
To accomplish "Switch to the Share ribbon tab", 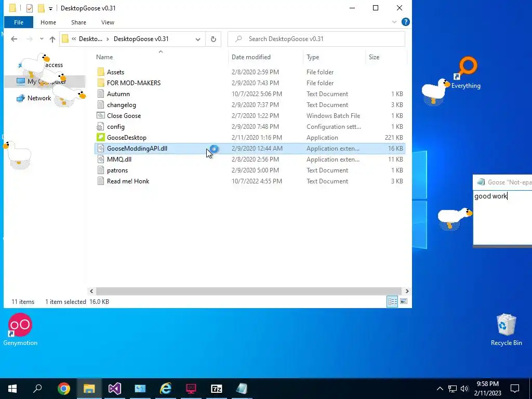I will (x=78, y=22).
